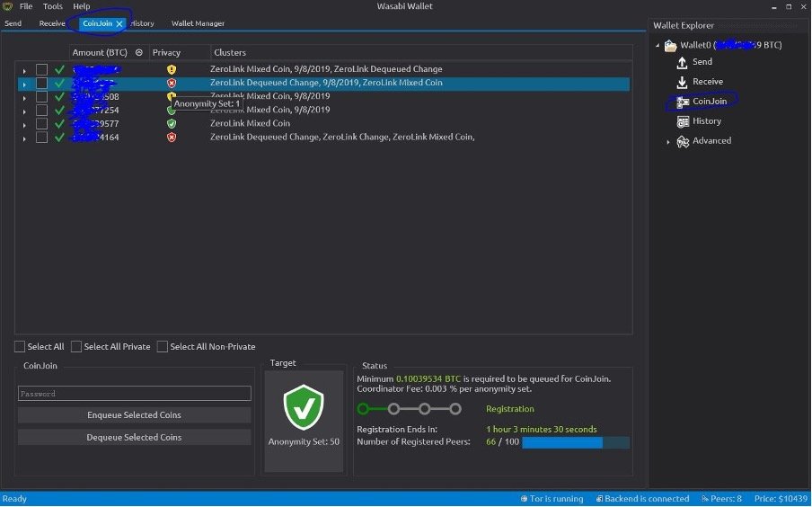Click the yellow warning shield on first coin row

click(x=172, y=69)
